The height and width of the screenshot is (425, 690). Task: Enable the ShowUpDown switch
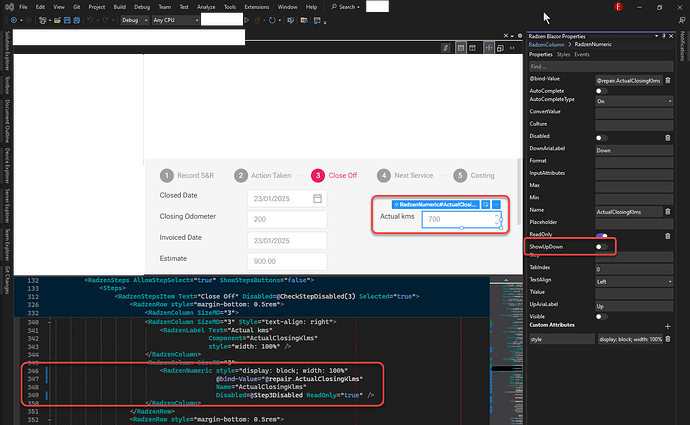[x=601, y=247]
